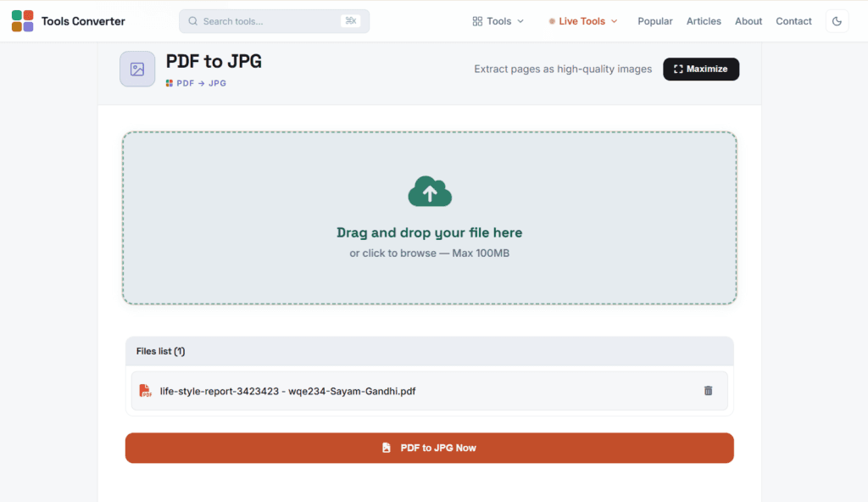Click the image icon beside PDF to JPG title
Image resolution: width=868 pixels, height=502 pixels.
[x=137, y=69]
